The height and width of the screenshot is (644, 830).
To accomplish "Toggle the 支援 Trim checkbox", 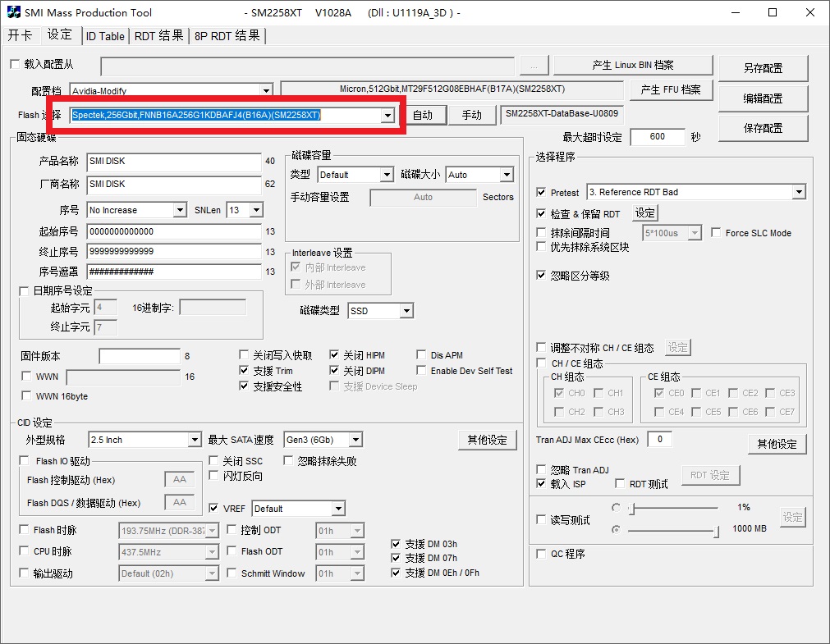I will point(245,371).
